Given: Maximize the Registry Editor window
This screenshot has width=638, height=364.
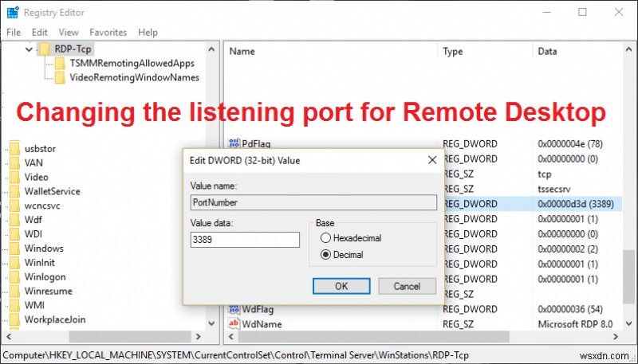Looking at the screenshot, I should 582,12.
